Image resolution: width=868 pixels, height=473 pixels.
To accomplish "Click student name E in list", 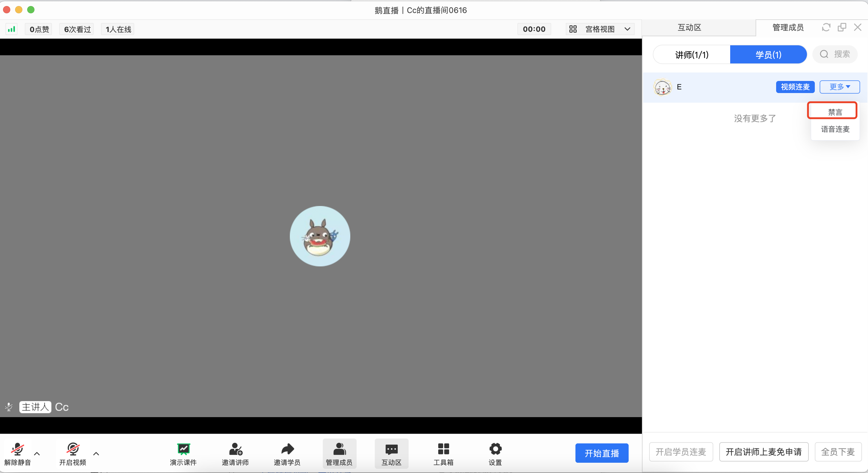I will [679, 87].
